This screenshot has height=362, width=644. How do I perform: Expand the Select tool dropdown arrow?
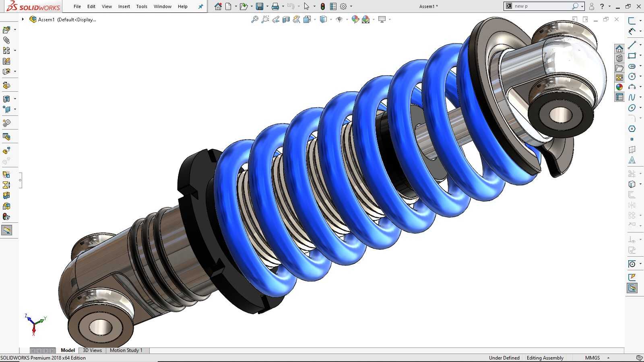pos(314,6)
